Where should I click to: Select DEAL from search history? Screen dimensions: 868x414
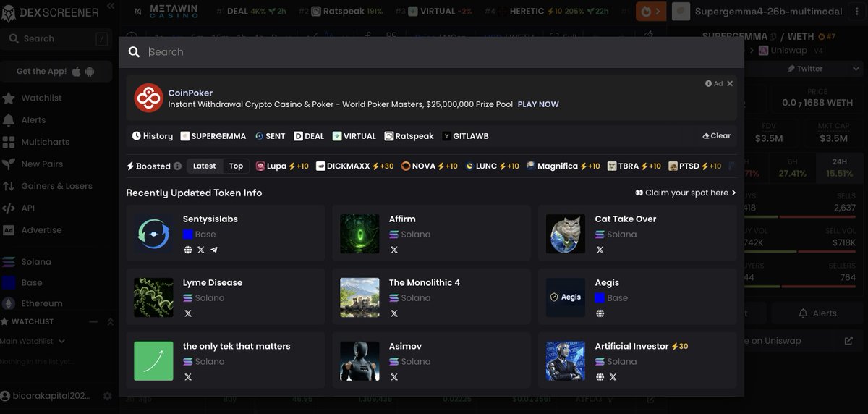click(x=309, y=136)
